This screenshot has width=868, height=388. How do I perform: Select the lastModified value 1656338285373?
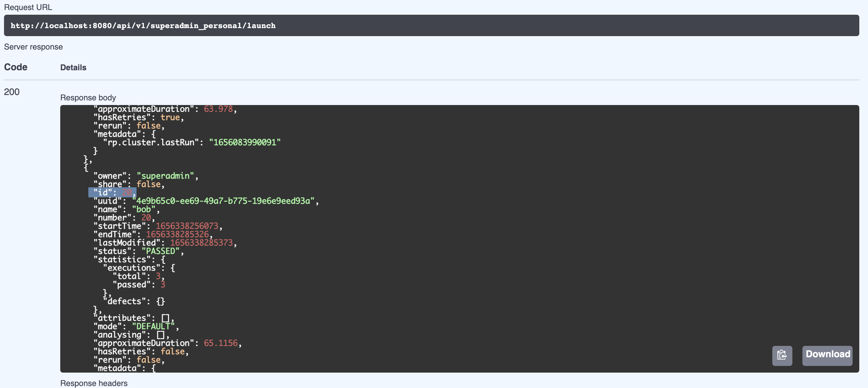click(201, 242)
